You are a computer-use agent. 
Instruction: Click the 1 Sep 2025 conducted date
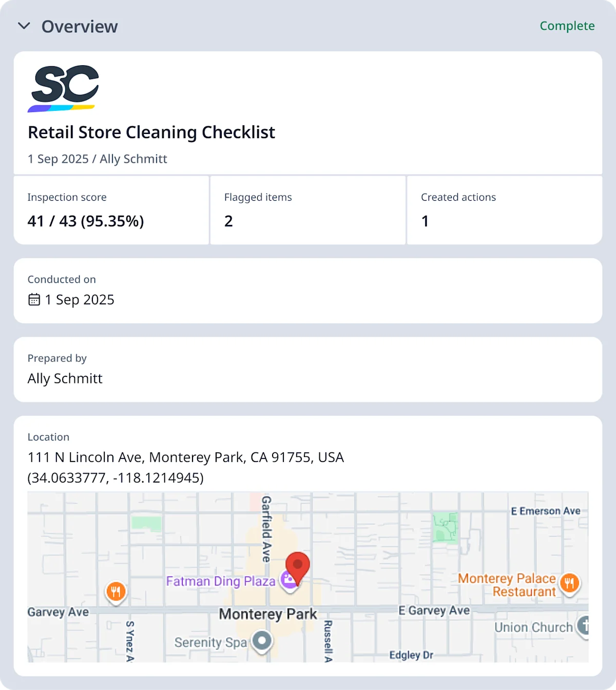coord(79,299)
